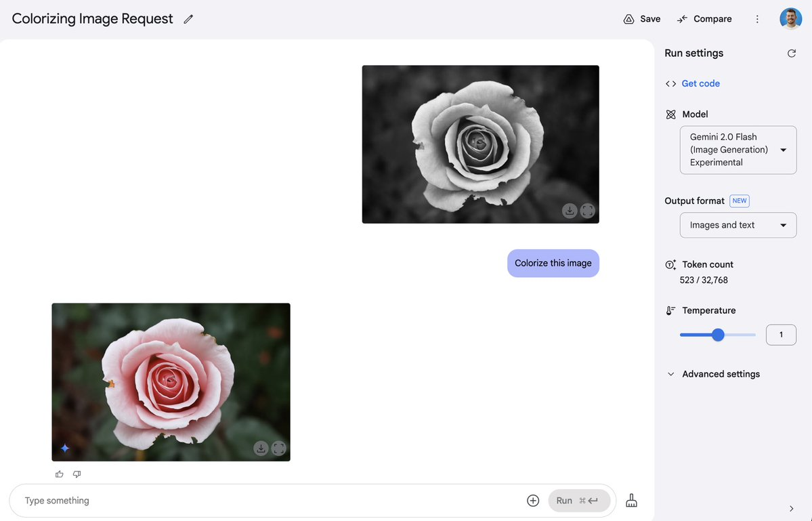Focus the Type something input field
This screenshot has width=812, height=521.
(270, 500)
